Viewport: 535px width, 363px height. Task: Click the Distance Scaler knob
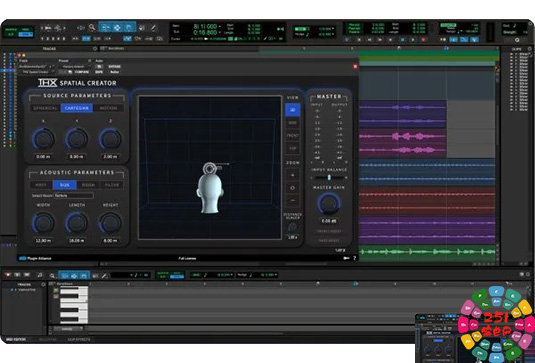(x=292, y=227)
